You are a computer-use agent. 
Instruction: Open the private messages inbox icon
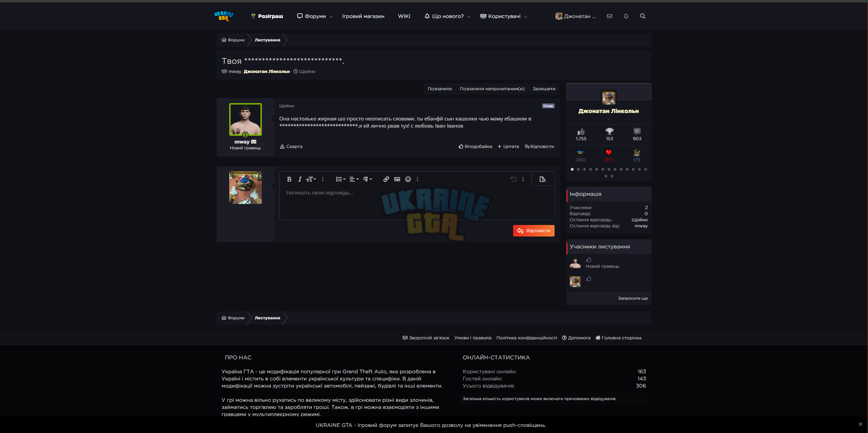tap(610, 16)
